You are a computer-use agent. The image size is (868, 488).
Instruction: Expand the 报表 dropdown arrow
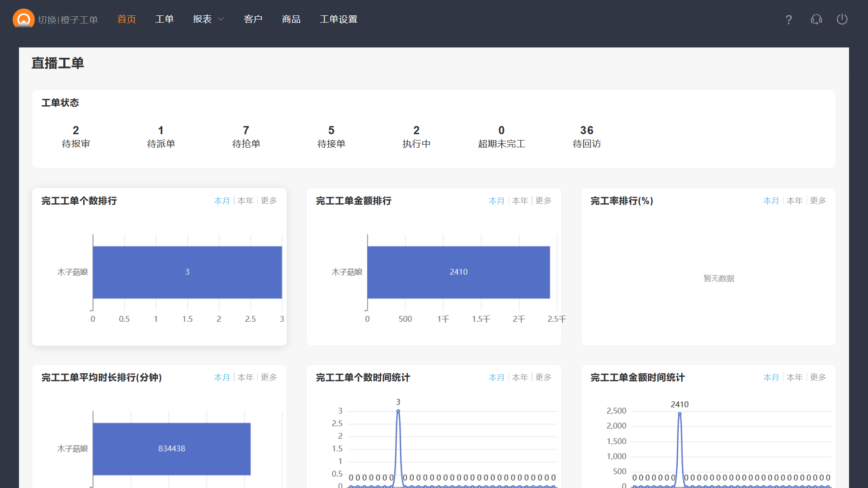[x=221, y=19]
